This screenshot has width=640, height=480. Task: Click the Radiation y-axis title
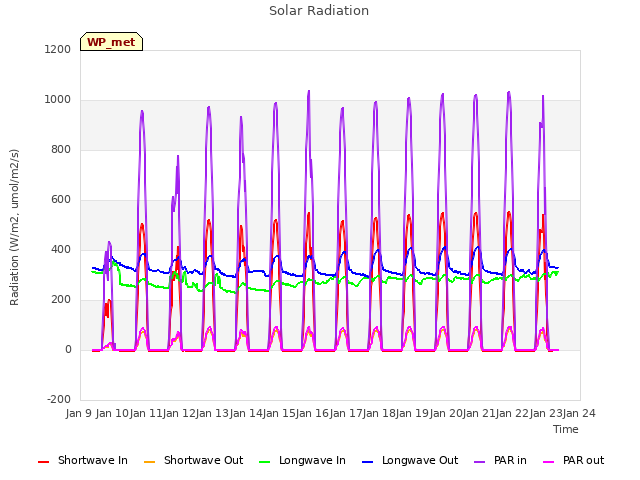[x=14, y=227]
